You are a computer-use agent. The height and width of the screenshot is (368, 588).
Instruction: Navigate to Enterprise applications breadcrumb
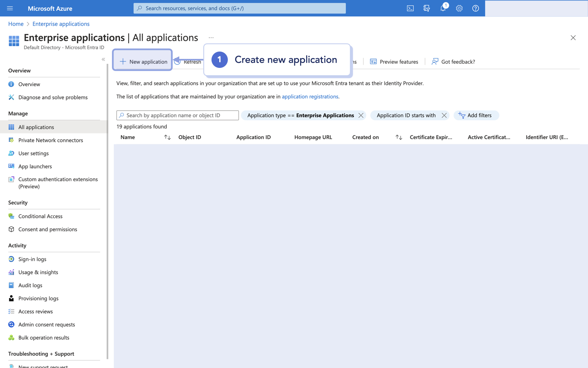point(61,24)
